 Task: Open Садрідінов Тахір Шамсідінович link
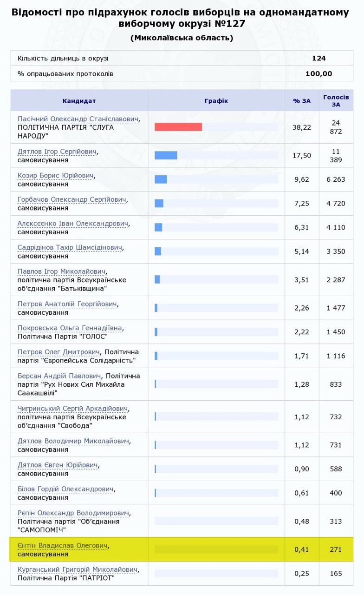click(x=70, y=248)
